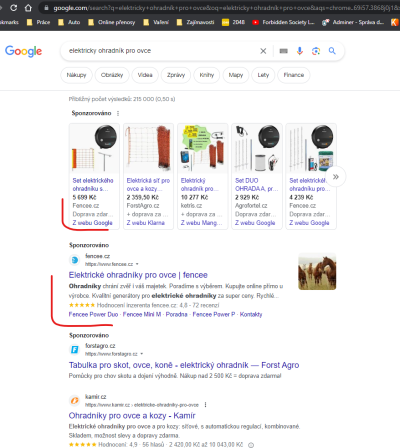
Task: Show more sponsored products with arrow button
Action: coord(336,177)
